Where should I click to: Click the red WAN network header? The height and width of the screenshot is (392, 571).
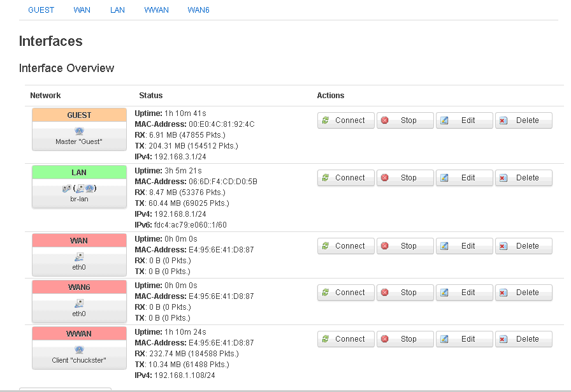click(79, 240)
